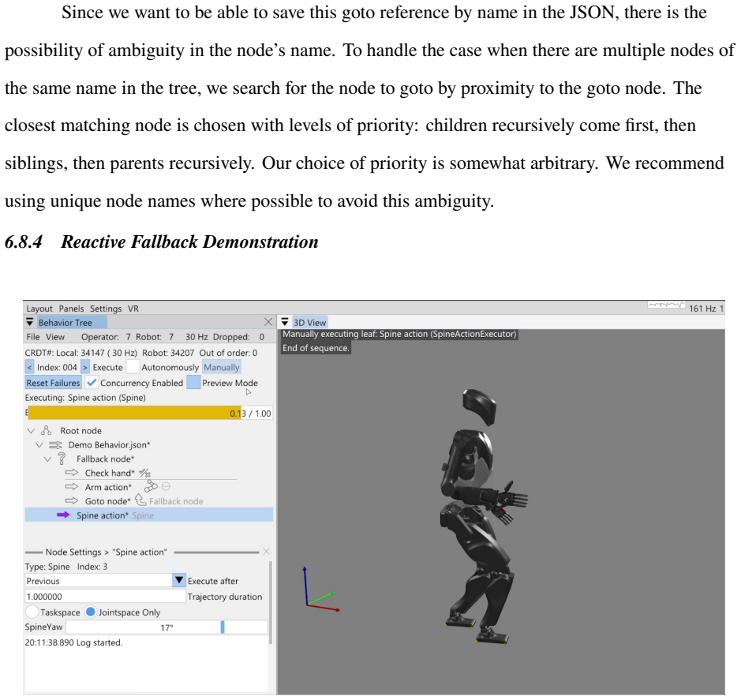Viewport: 741px width, 700px height.
Task: Toggle the Concurrency Enabled checkbox
Action: point(92,383)
